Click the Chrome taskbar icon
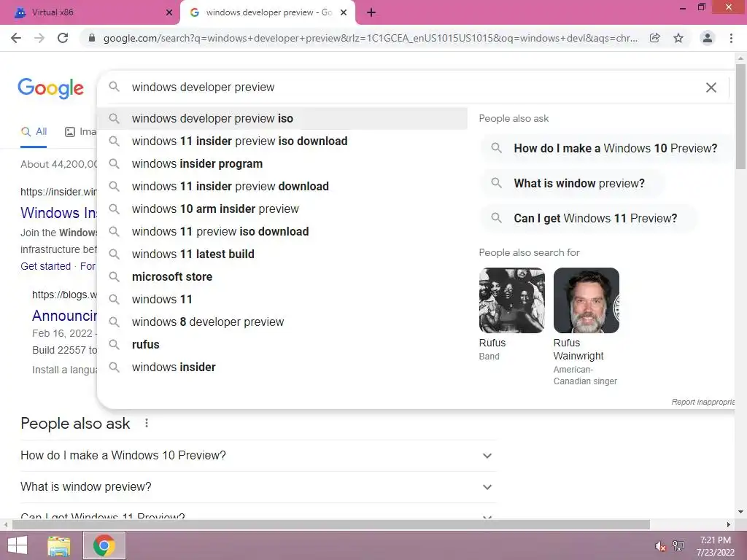This screenshot has height=560, width=747. (104, 545)
